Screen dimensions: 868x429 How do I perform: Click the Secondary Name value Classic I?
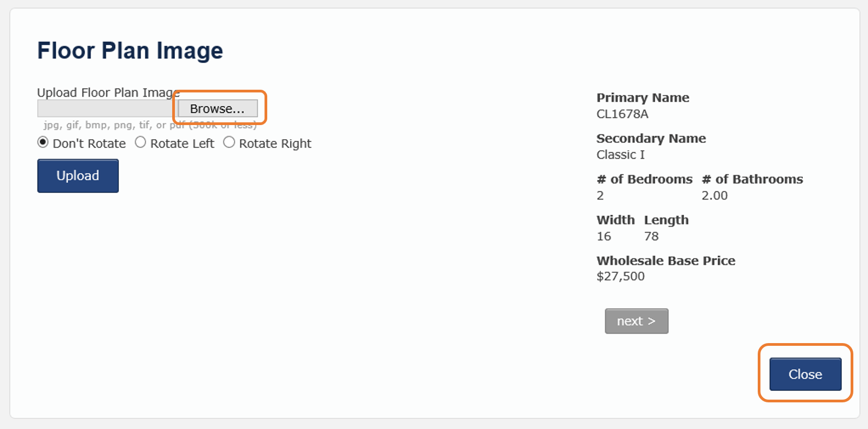tap(620, 155)
